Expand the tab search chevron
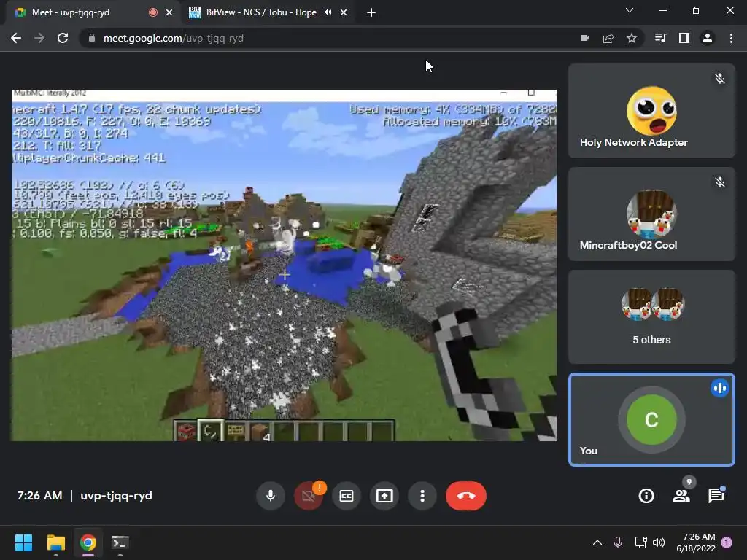The width and height of the screenshot is (747, 560). (x=630, y=10)
